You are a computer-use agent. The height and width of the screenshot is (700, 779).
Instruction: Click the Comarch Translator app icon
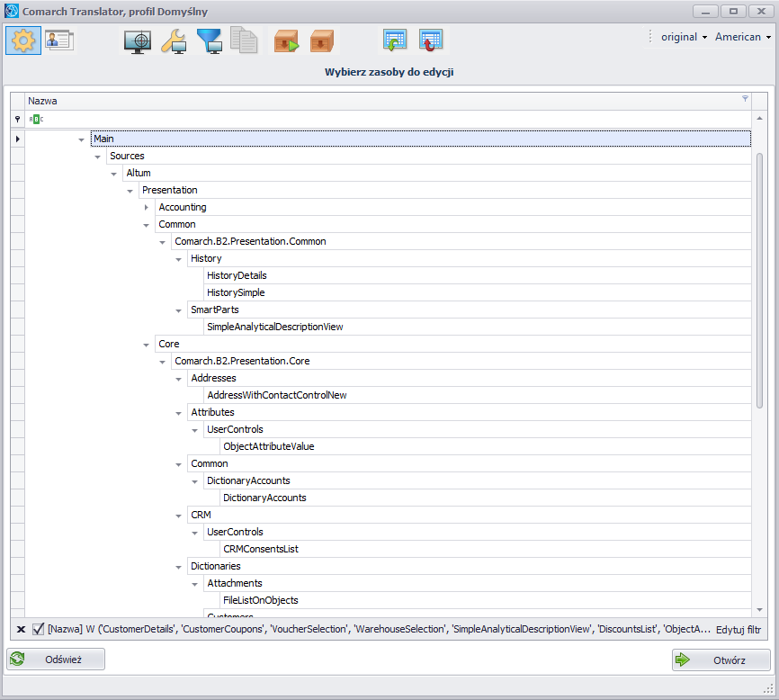pos(12,11)
